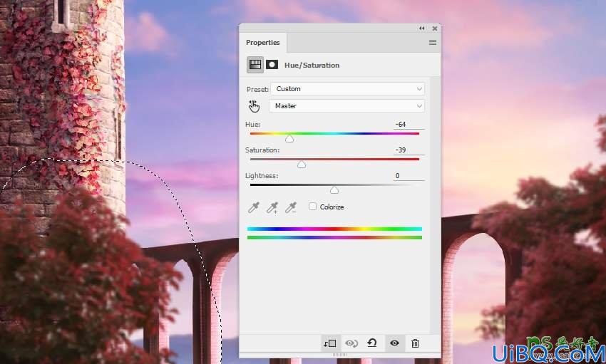
Task: Toggle adjustment layer visibility eye
Action: (394, 343)
